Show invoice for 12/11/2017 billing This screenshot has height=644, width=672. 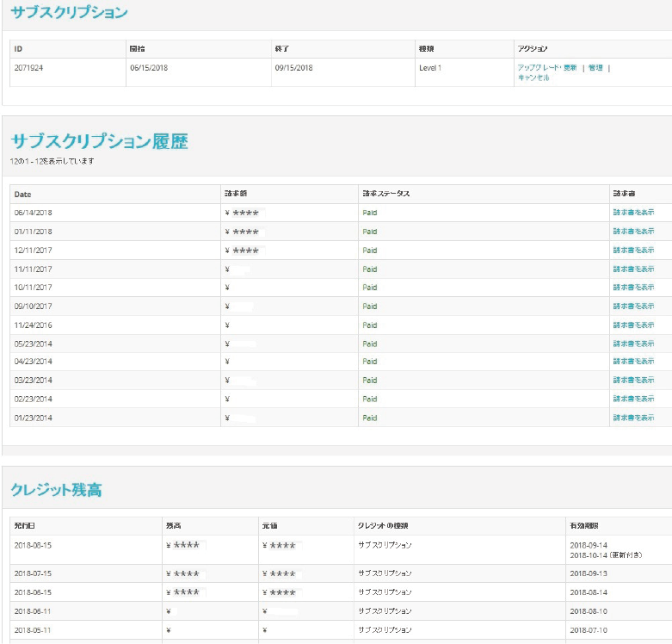click(633, 251)
